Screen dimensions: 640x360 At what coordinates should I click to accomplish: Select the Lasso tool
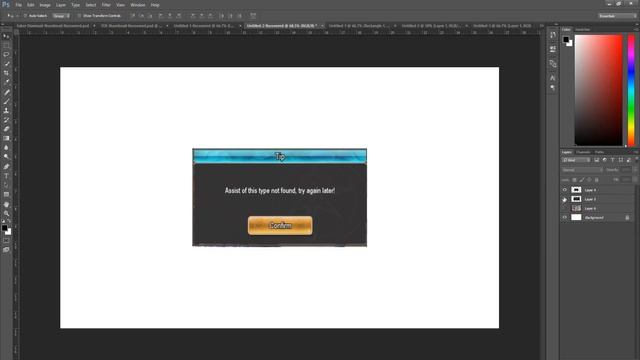(6, 54)
